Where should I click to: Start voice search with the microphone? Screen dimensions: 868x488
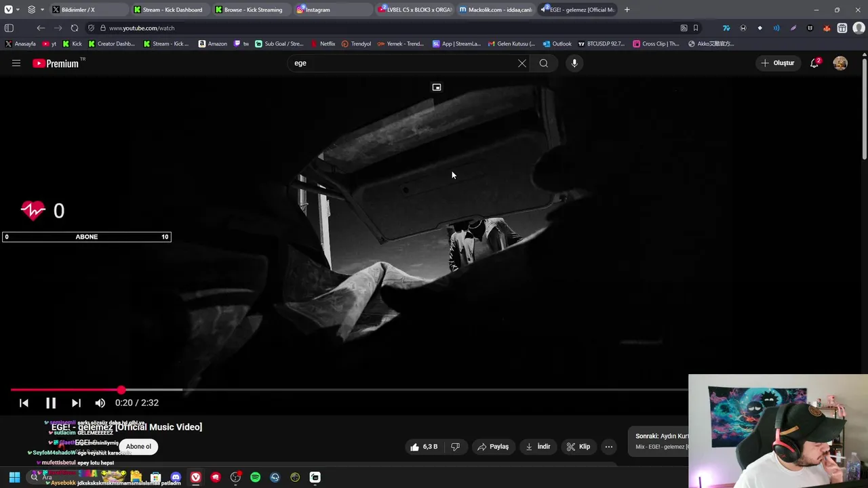(574, 63)
